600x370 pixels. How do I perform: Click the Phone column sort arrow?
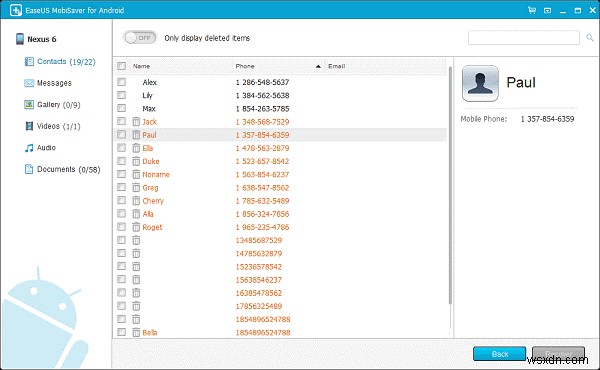click(318, 66)
